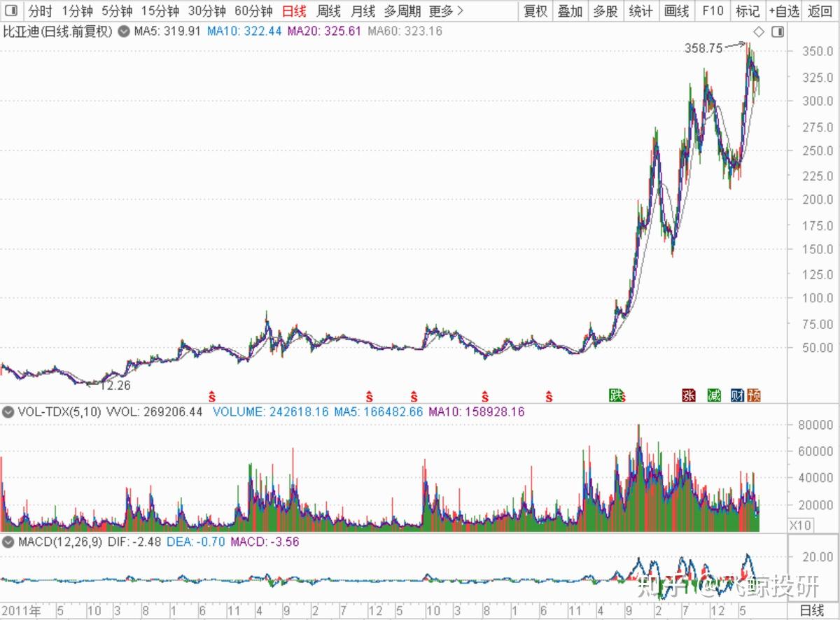
Task: Open the main chart indicator dropdown next to 比亚迪
Action: (x=124, y=31)
